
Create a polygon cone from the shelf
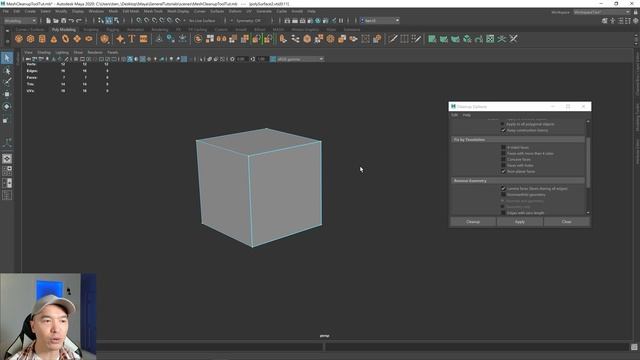54,39
